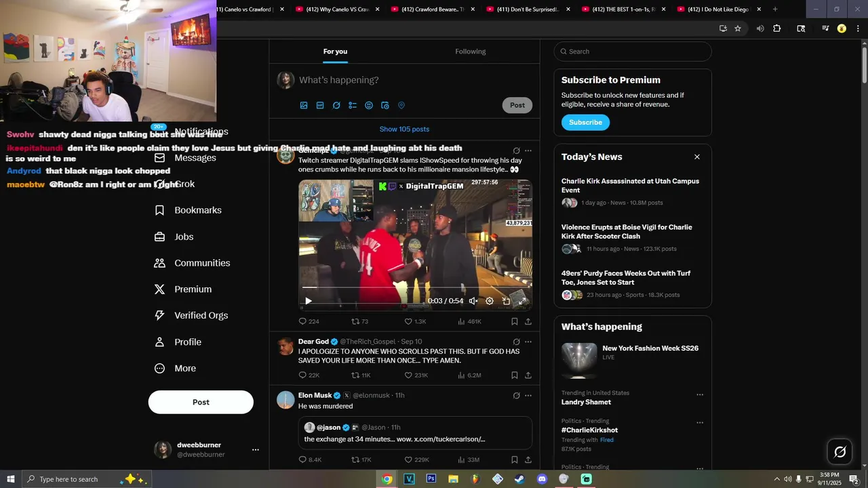Screen dimensions: 868x488
Task: Repost the DigitalTrapGEM video post
Action: pyautogui.click(x=359, y=321)
